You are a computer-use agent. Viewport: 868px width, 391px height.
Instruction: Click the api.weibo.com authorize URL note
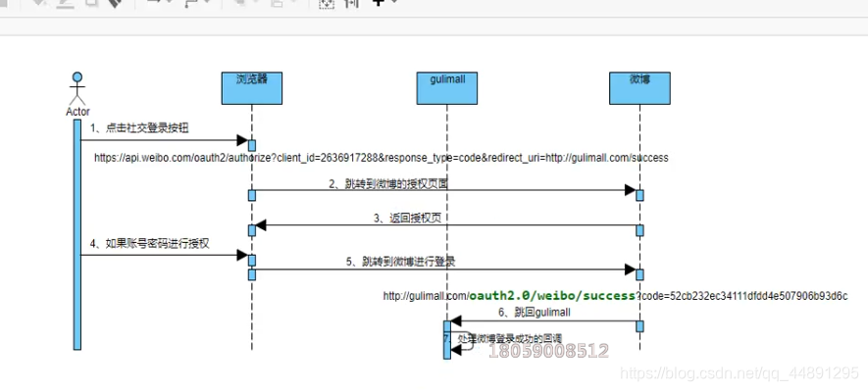tap(381, 158)
